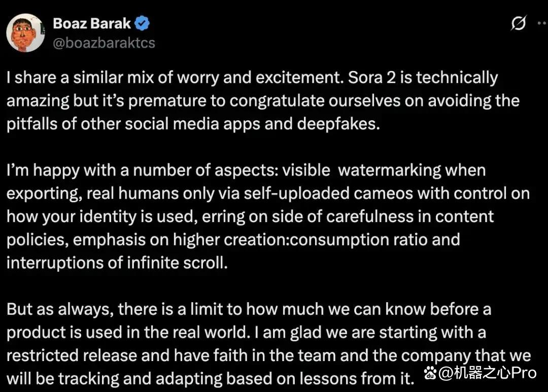Open the Boaz Barak display name
This screenshot has width=548, height=392.
pyautogui.click(x=92, y=23)
